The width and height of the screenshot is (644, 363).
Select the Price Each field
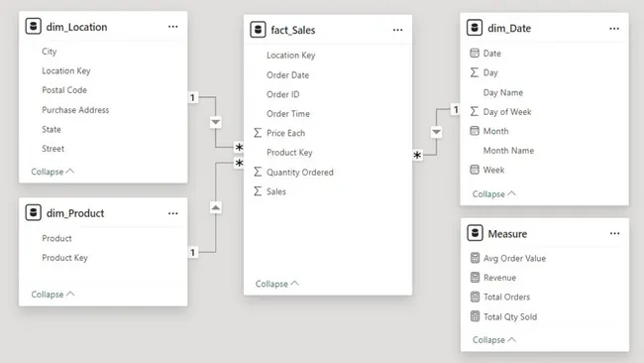coord(286,133)
